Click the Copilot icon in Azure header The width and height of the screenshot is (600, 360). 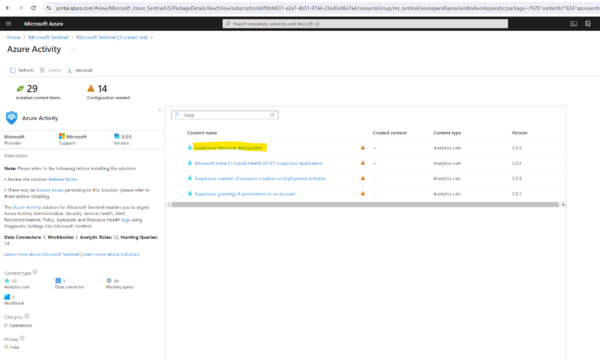(x=588, y=24)
